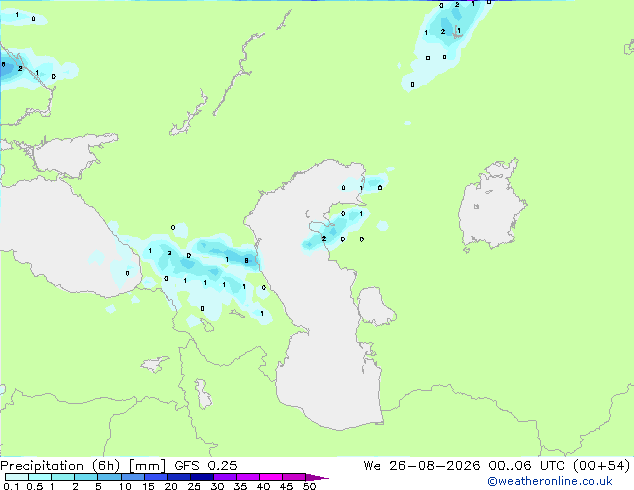
Task: Click the We 26-08-2026 date label
Action: coord(422,466)
